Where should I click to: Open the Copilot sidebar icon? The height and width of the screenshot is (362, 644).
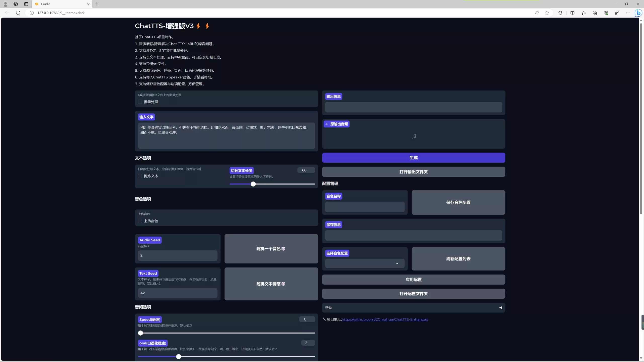[x=638, y=13]
